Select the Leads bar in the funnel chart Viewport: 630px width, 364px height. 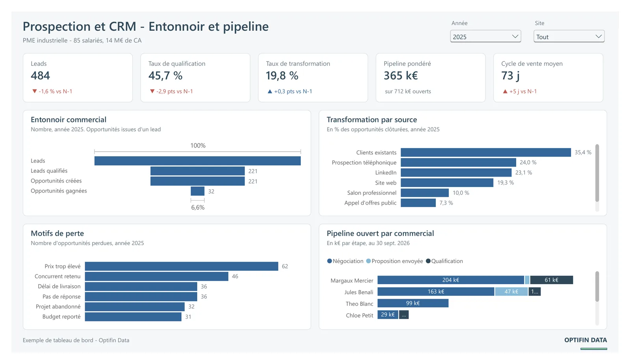tap(198, 161)
